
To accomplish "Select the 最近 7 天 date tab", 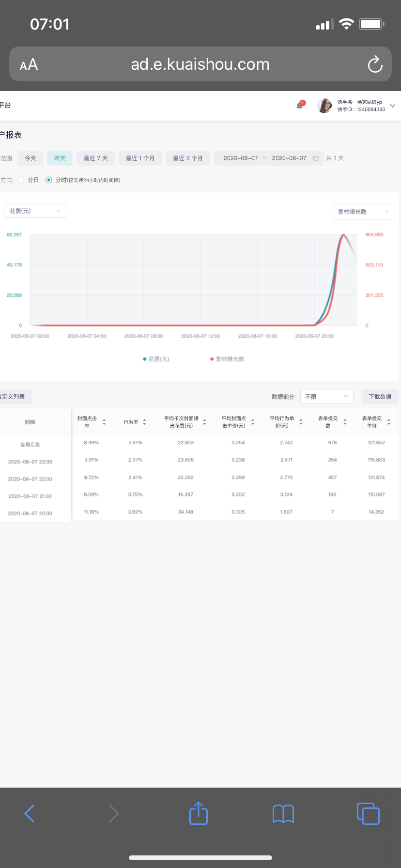I will point(95,158).
